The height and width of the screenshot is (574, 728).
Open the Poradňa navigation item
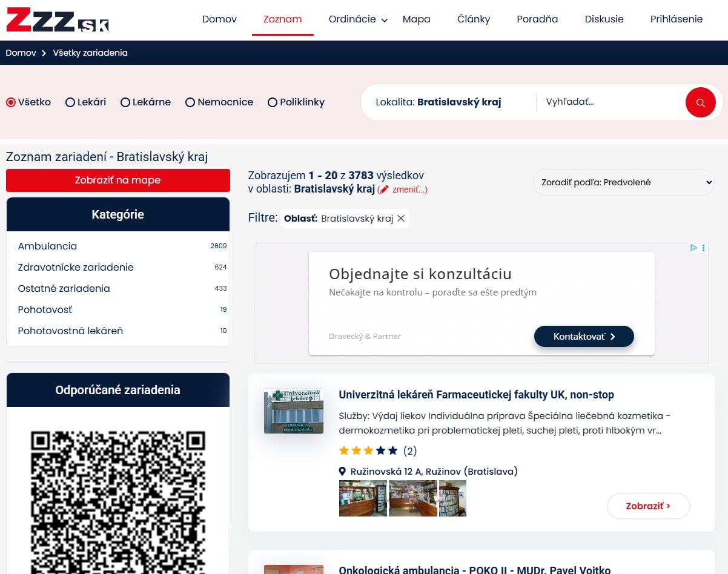pos(537,19)
